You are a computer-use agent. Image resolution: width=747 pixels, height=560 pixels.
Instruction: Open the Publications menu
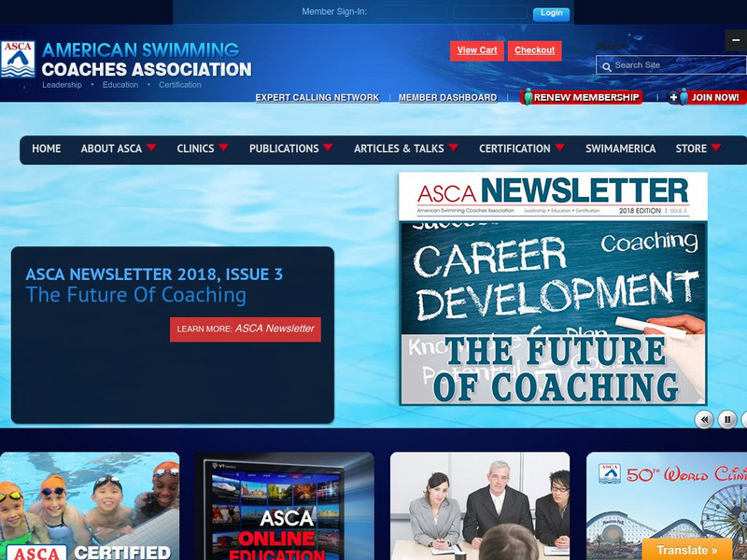284,148
